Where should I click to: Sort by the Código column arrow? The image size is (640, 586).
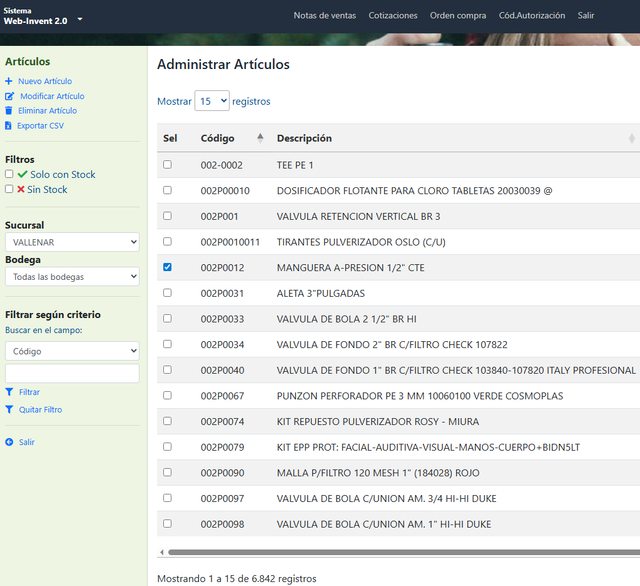(260, 138)
